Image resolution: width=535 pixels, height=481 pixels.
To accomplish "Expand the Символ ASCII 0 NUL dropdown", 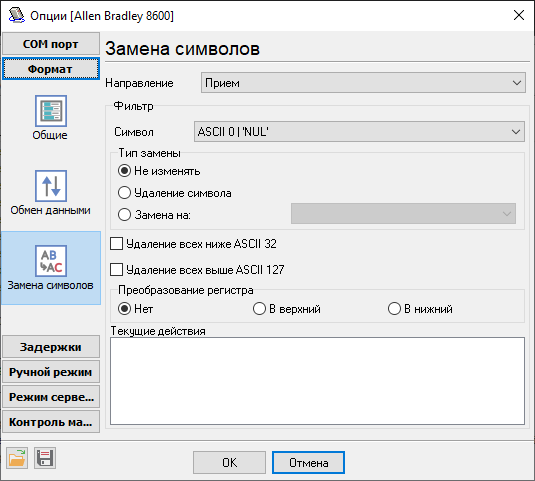I will (359, 132).
